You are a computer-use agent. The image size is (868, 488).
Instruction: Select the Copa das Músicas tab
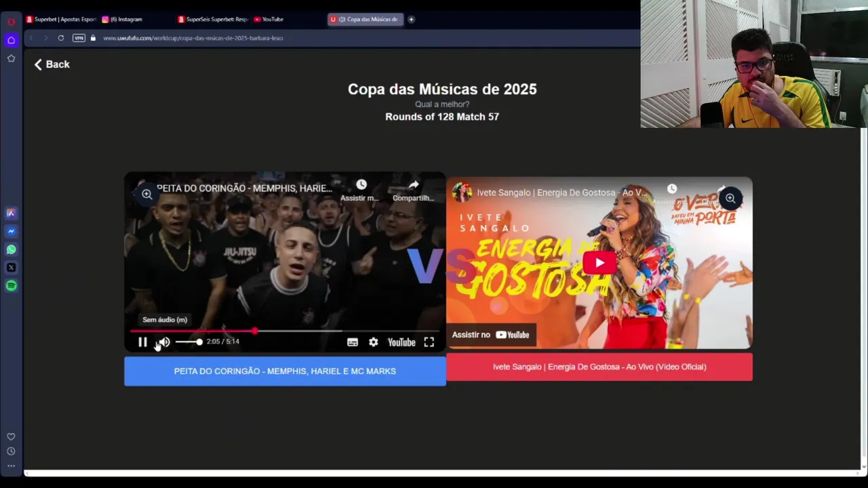point(366,19)
